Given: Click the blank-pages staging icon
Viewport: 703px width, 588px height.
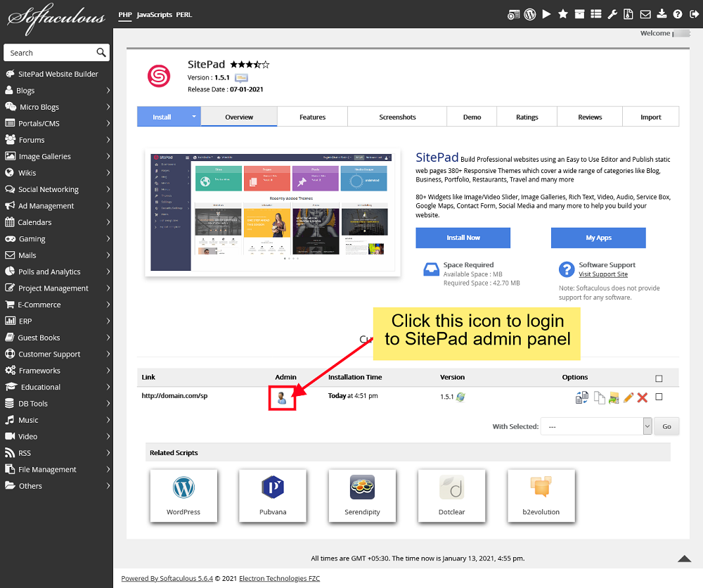Looking at the screenshot, I should pos(599,397).
